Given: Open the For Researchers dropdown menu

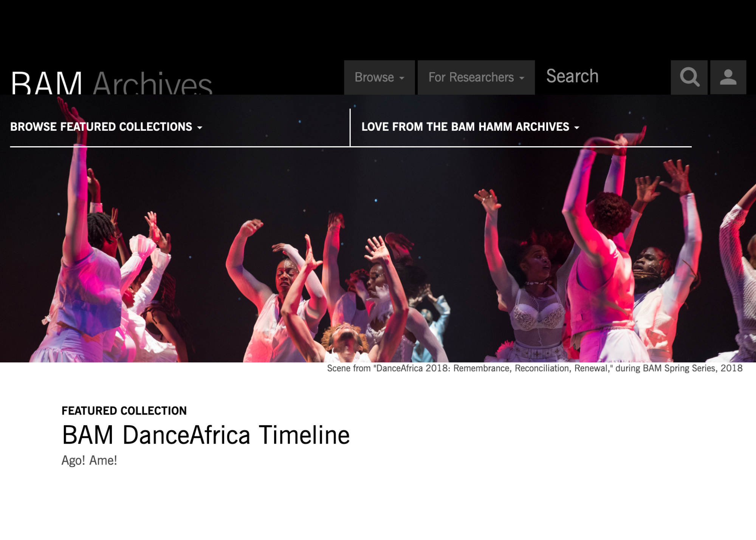Looking at the screenshot, I should click(x=476, y=77).
